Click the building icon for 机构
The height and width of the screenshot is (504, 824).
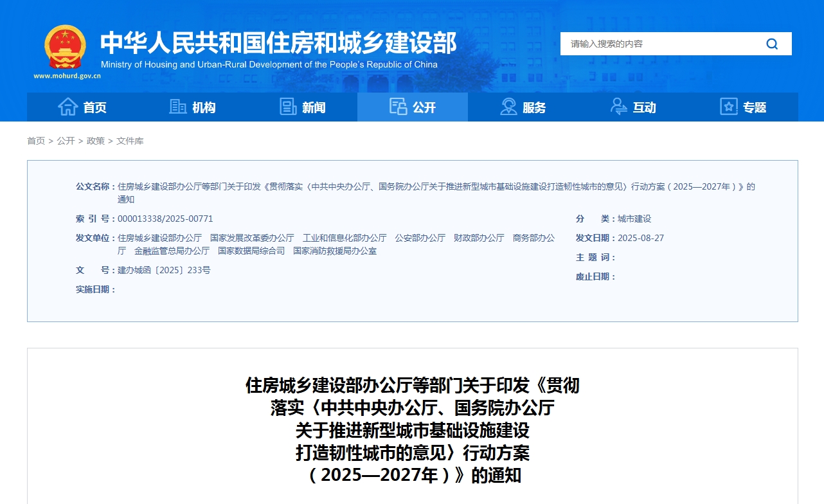tap(177, 107)
